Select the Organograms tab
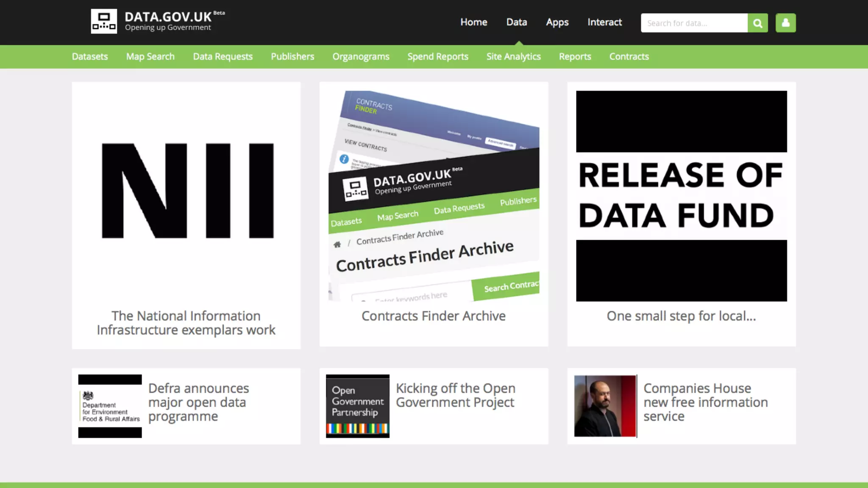 361,56
